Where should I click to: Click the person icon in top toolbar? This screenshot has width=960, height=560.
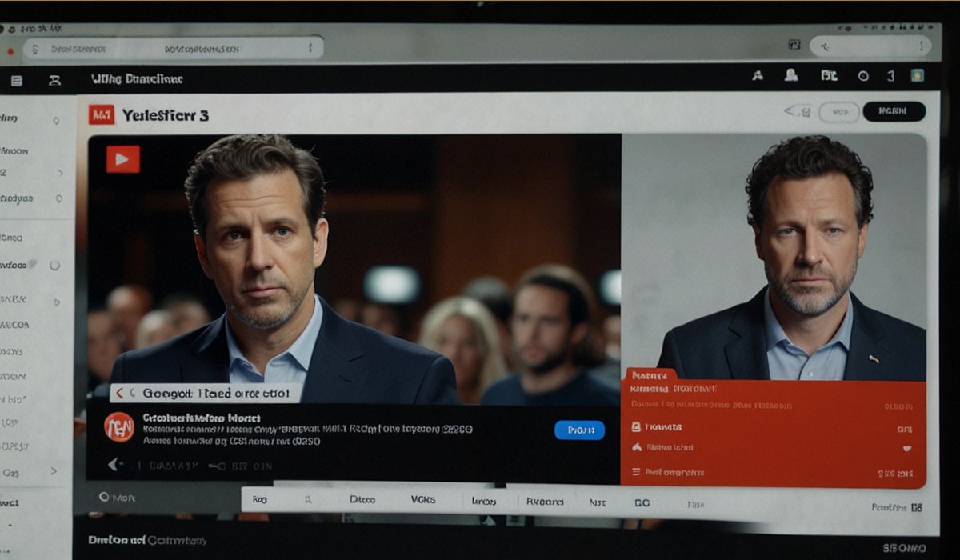pyautogui.click(x=756, y=76)
